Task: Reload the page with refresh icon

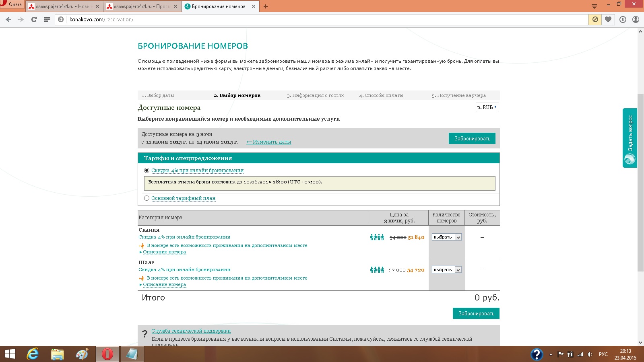Action: (x=34, y=19)
